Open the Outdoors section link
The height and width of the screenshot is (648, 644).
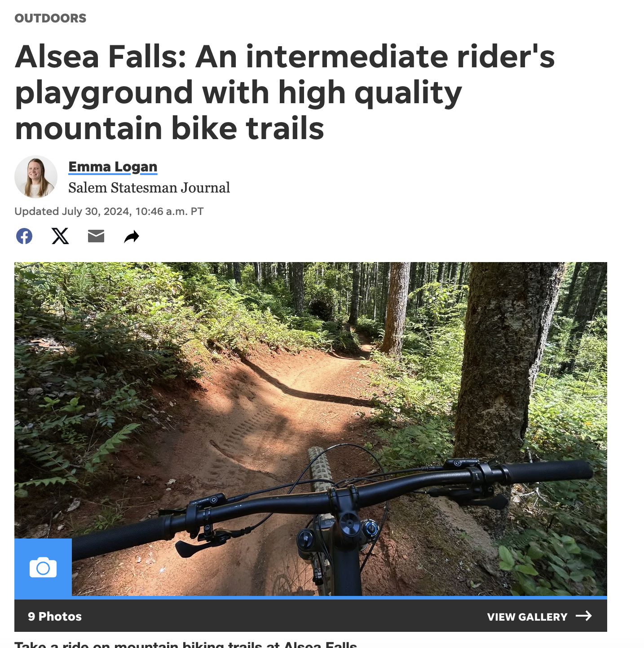pos(50,18)
